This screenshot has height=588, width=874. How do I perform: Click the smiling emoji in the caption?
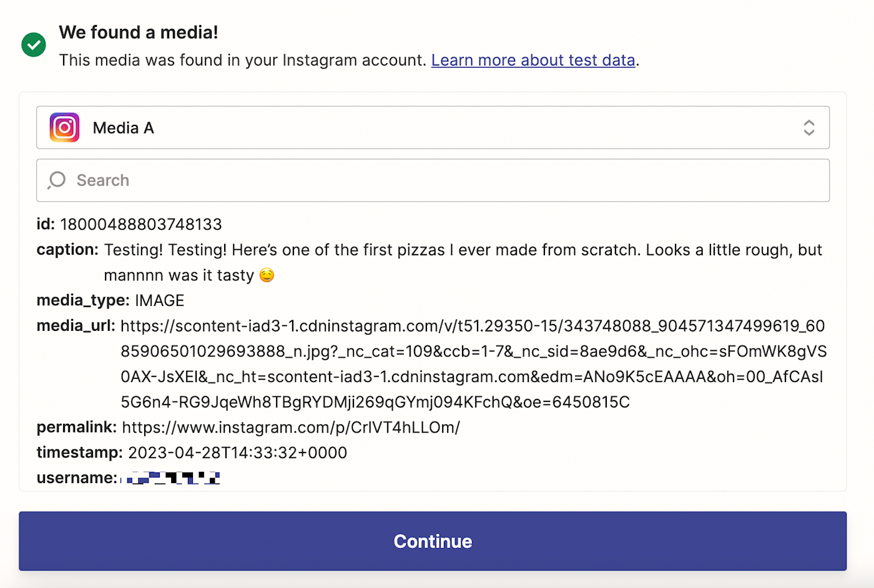tap(267, 275)
